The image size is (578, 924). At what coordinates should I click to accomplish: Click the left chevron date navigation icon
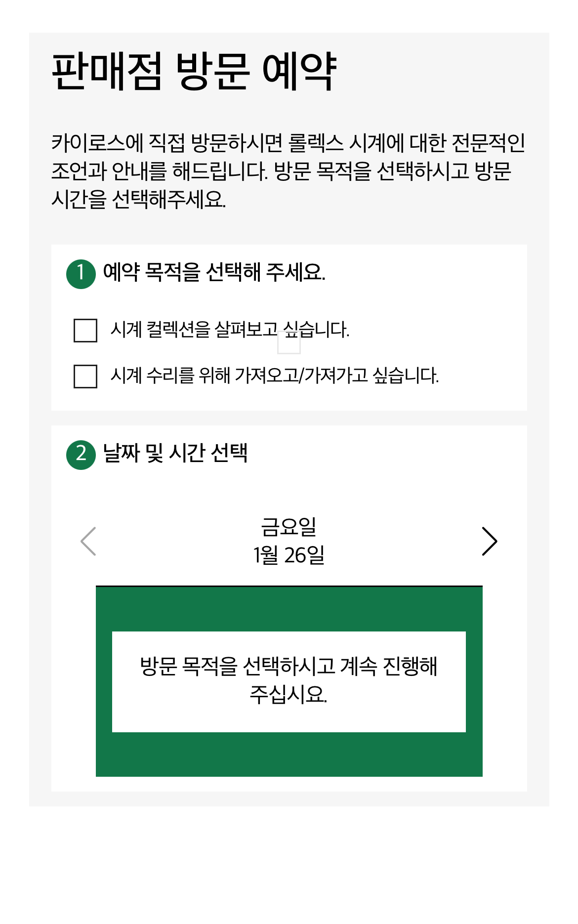tap(88, 542)
